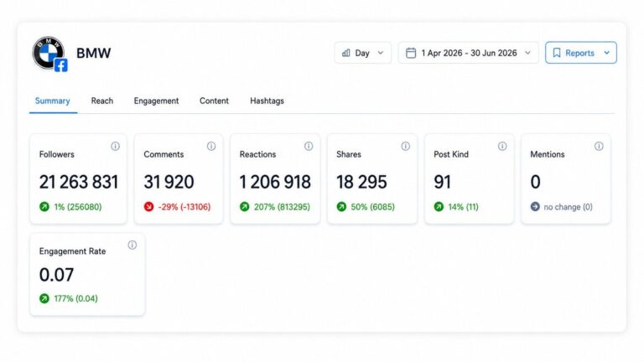Click the 207% (813295) change text
644x362 pixels.
282,207
